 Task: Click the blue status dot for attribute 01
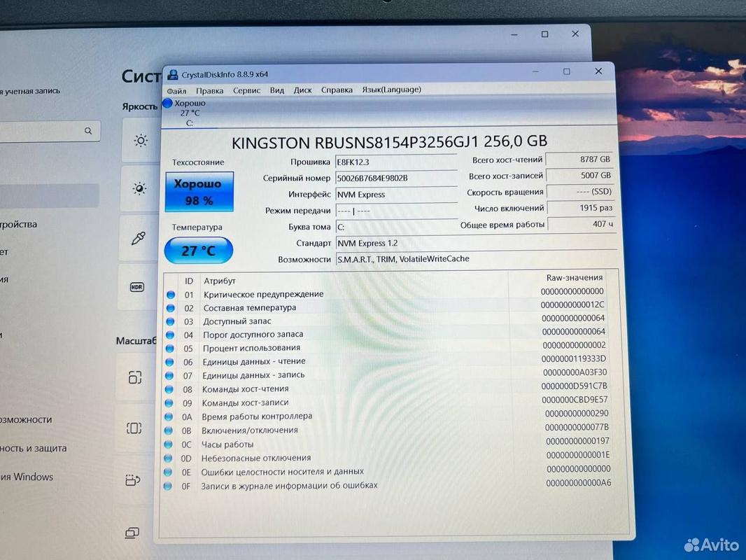171,295
